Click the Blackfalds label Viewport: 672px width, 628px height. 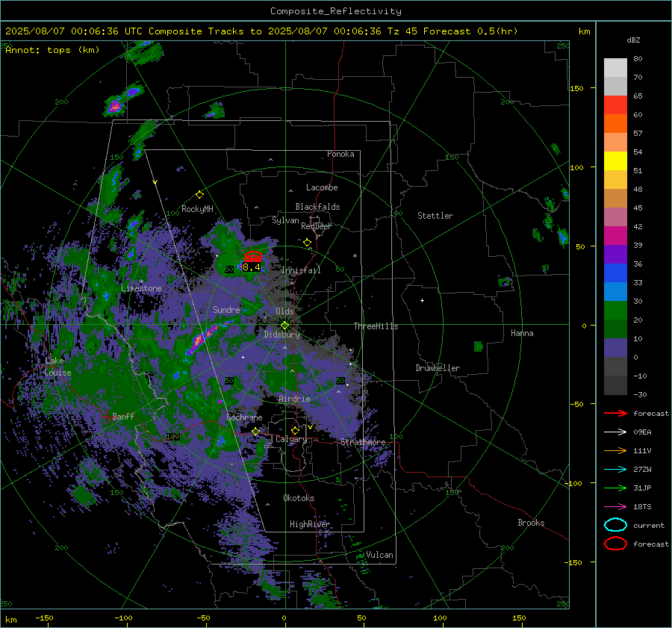[x=317, y=207]
